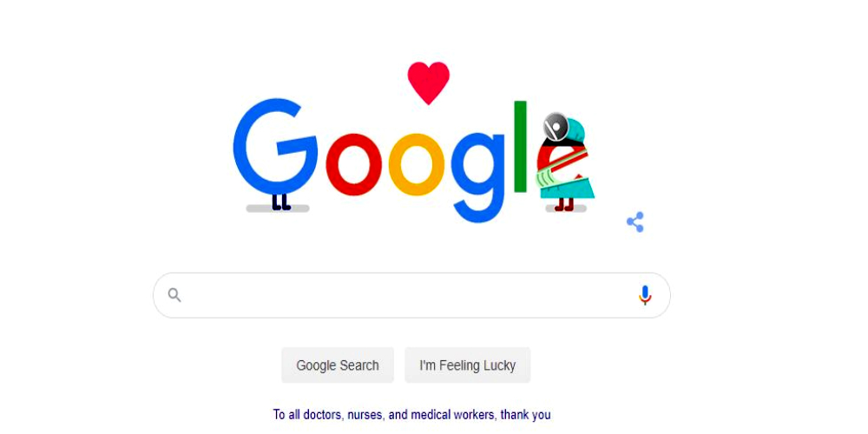Click the Google Search button
The width and height of the screenshot is (868, 434).
338,365
